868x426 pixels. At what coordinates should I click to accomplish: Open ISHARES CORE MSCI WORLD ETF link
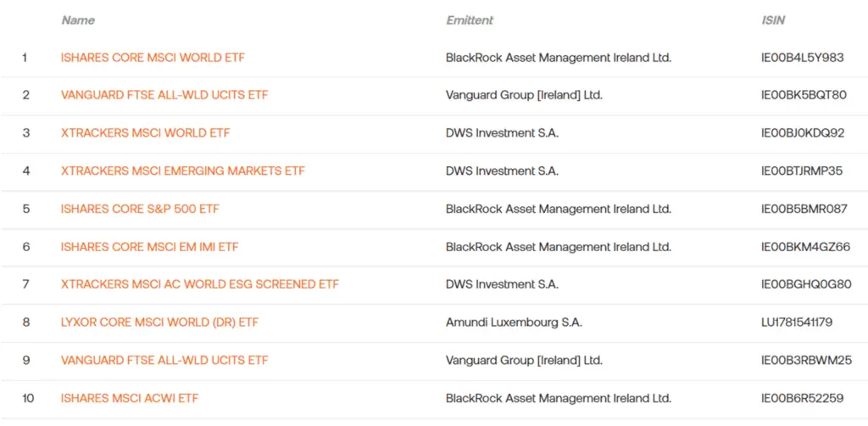(x=153, y=58)
